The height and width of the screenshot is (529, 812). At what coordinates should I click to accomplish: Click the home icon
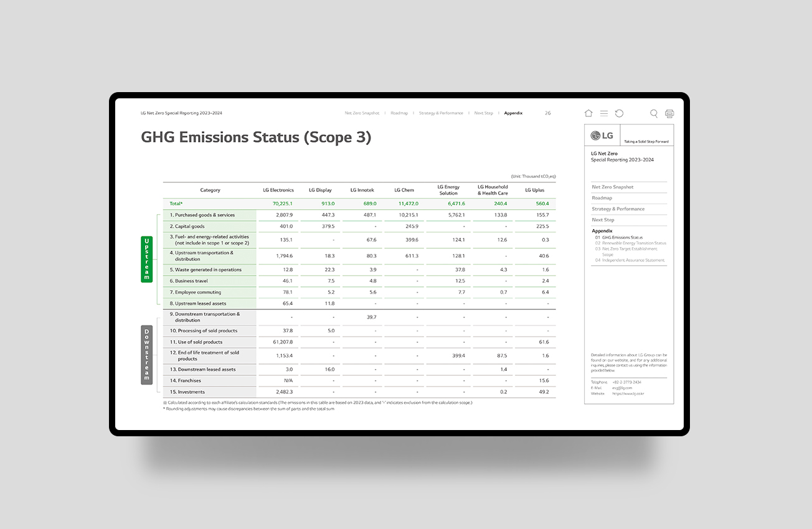(x=588, y=113)
